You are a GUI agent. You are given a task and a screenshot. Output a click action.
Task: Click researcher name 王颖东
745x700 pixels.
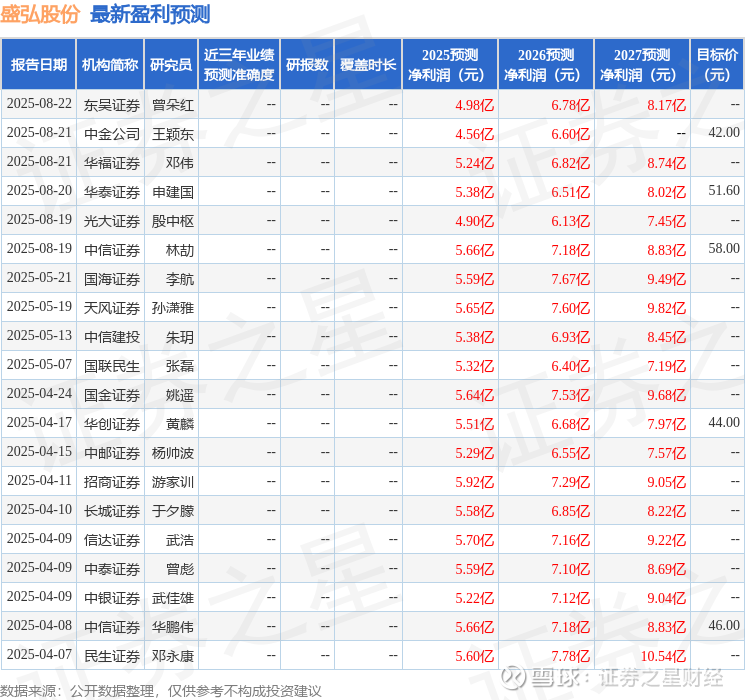(172, 134)
